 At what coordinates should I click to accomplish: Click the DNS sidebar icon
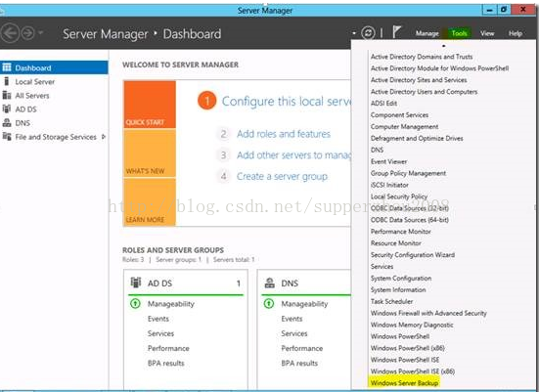[x=7, y=122]
